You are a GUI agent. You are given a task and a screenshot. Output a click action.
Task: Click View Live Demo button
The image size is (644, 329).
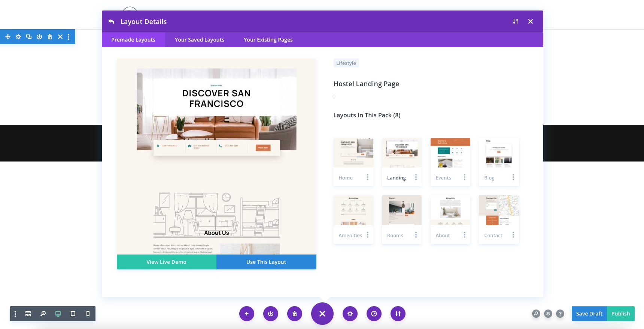coord(167,262)
